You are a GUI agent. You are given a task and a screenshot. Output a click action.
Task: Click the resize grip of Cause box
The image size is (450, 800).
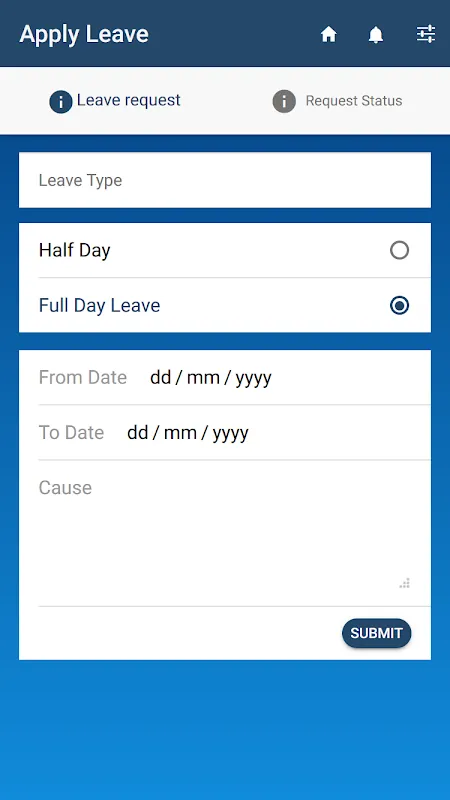point(405,584)
